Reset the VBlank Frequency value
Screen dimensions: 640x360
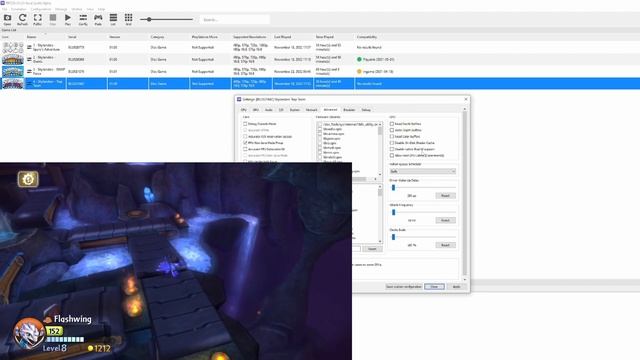click(x=445, y=220)
